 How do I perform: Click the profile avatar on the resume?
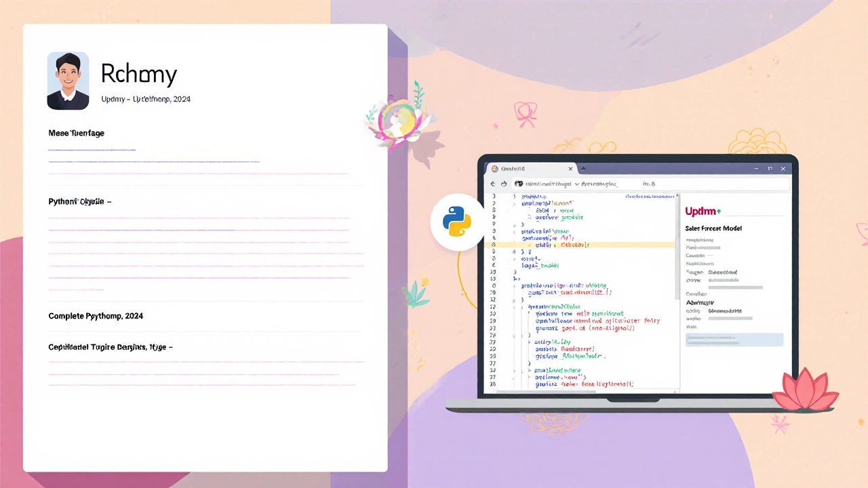(x=68, y=81)
